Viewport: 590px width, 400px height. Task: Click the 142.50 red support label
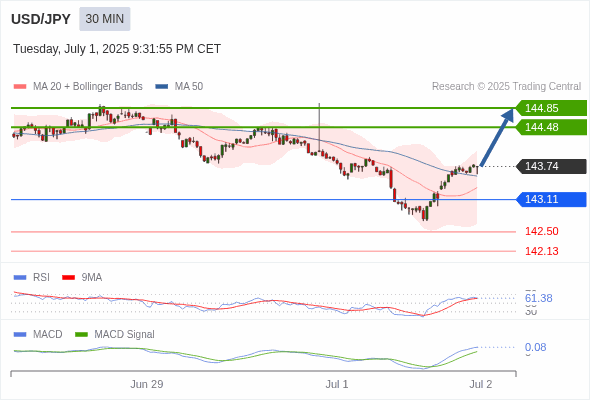(541, 231)
